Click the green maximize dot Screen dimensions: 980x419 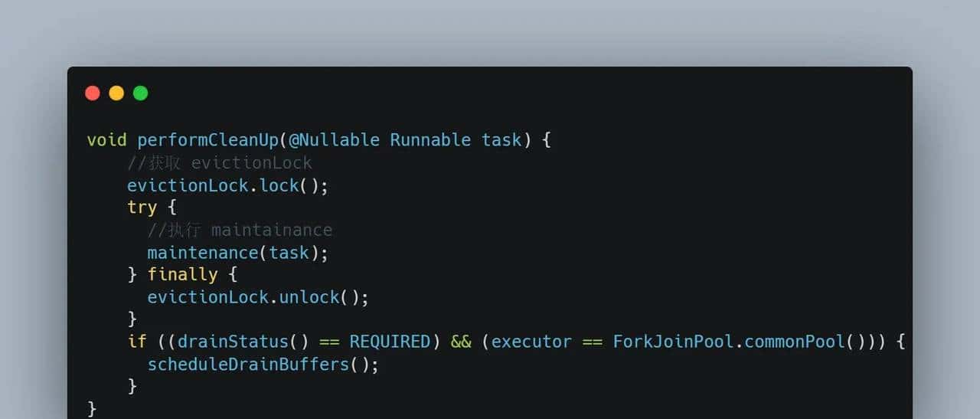click(140, 93)
